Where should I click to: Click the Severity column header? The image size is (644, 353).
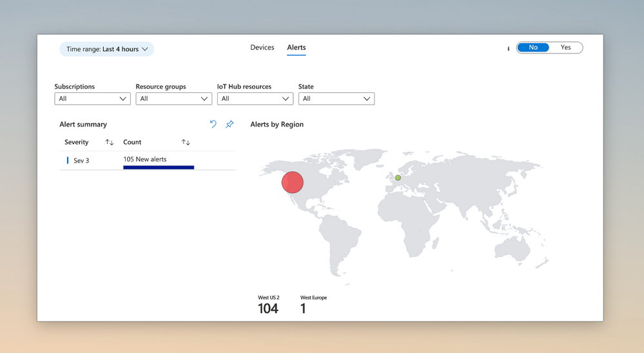coord(77,142)
